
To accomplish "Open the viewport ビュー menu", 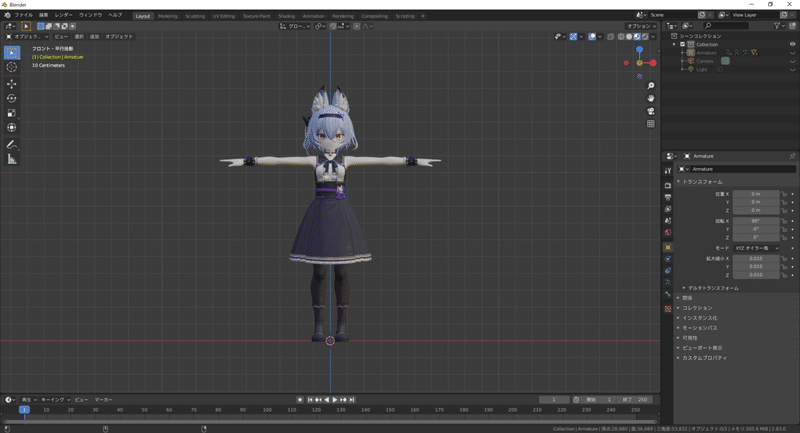I will (x=61, y=37).
